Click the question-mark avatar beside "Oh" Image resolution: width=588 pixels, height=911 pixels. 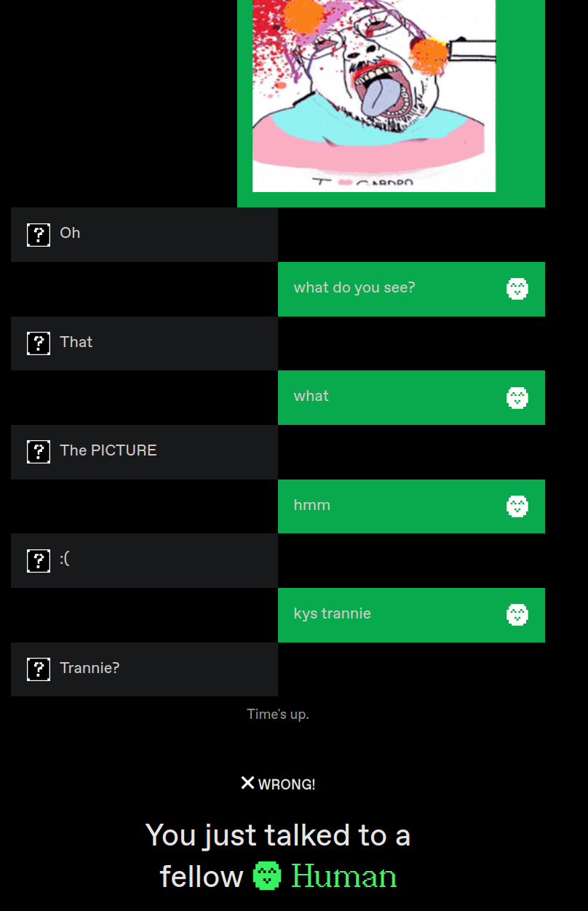[x=39, y=235]
